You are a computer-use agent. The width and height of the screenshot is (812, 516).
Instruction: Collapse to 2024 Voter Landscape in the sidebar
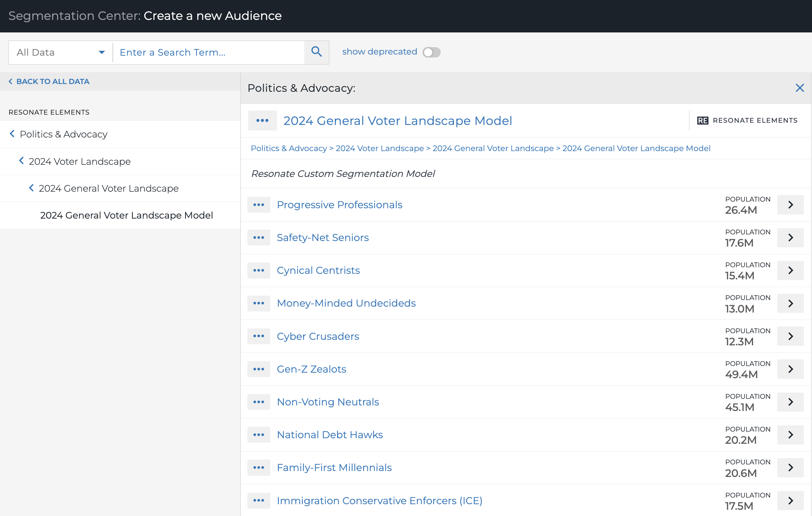120,161
